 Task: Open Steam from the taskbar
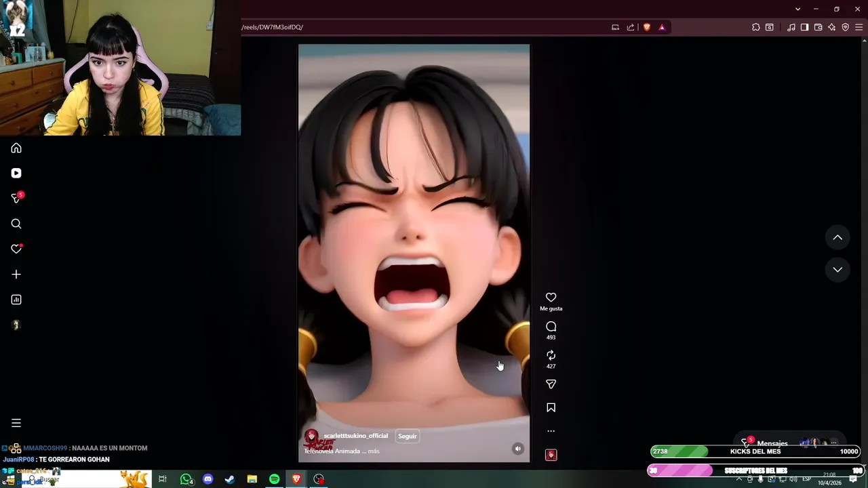point(230,479)
